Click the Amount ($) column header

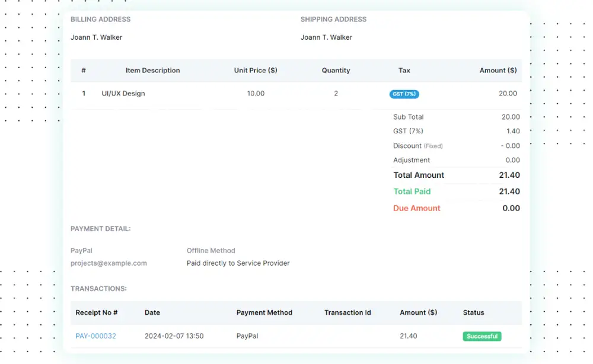click(498, 70)
